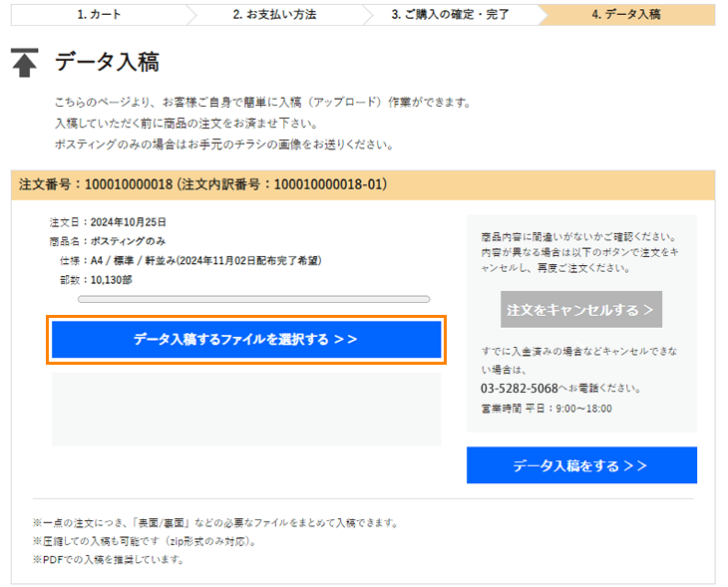Click the phone number 03-5282-5068
The width and height of the screenshot is (728, 587).
tap(519, 388)
